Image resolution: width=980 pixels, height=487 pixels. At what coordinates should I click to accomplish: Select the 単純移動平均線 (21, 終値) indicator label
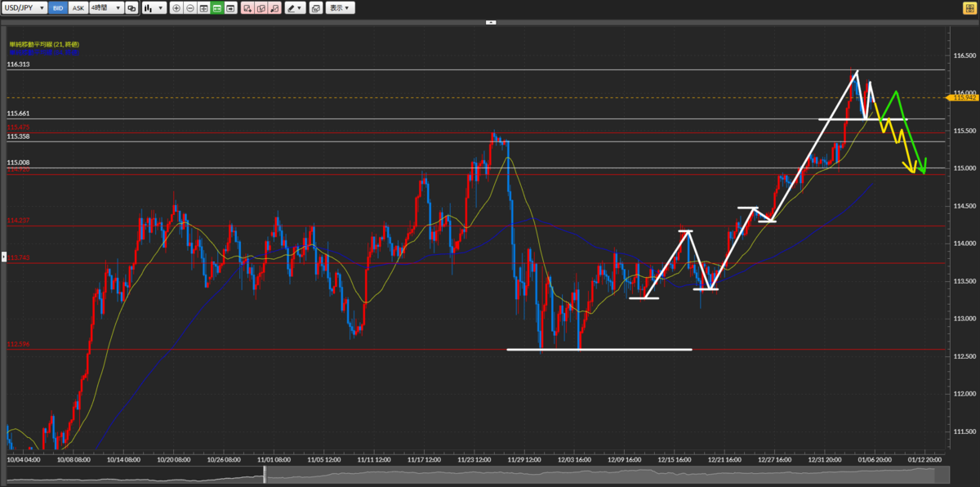[x=44, y=43]
